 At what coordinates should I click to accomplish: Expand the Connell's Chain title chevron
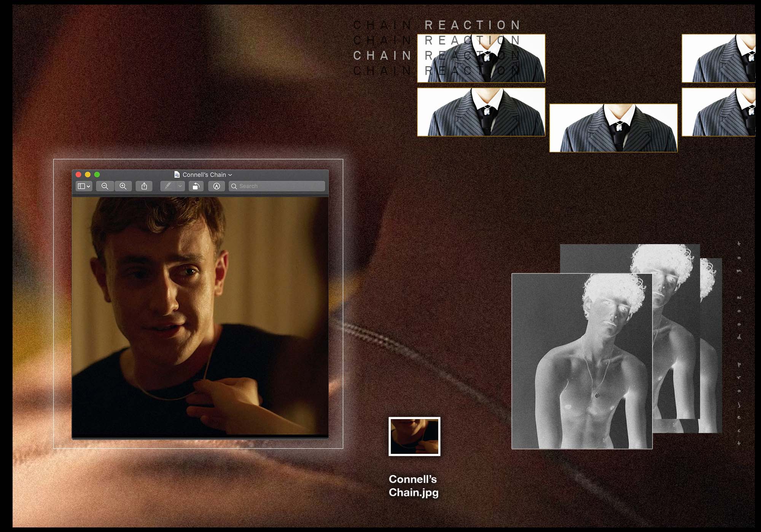(x=230, y=175)
